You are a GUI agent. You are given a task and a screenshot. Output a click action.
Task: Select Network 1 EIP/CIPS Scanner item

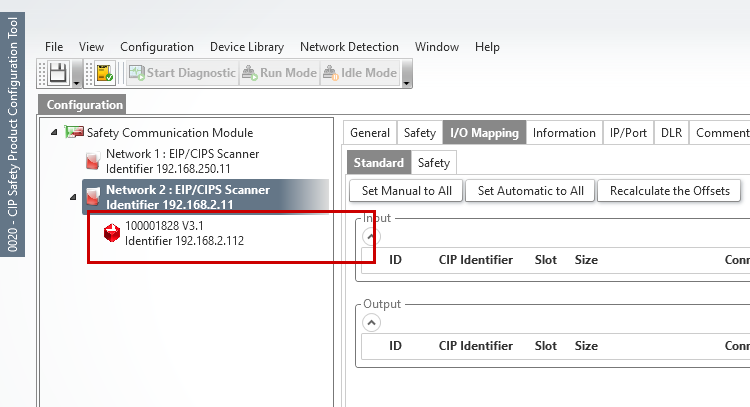click(x=182, y=161)
